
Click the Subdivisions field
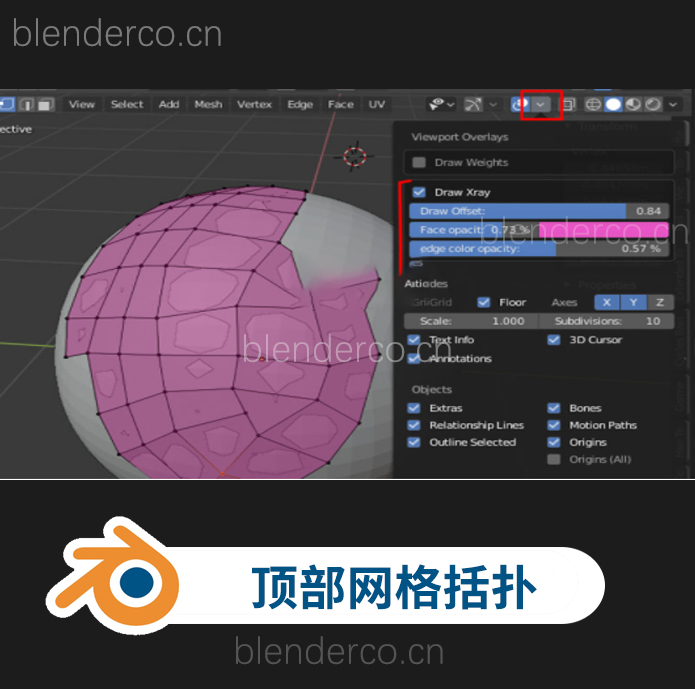click(x=607, y=321)
